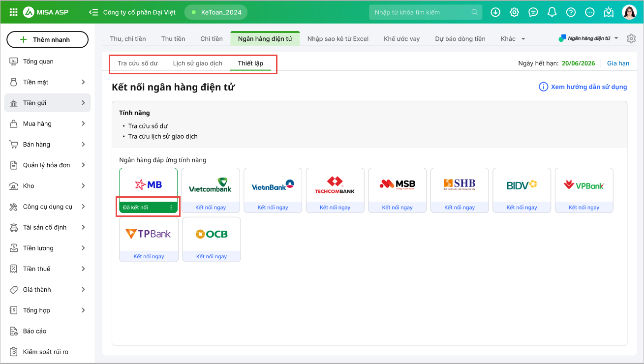644x364 pixels.
Task: Select the Thiết lập sub-tab
Action: pos(250,63)
